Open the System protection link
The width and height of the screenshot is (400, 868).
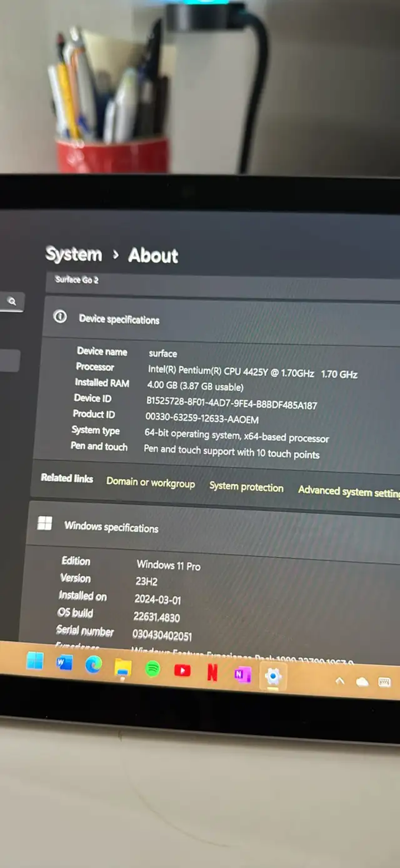pos(246,487)
